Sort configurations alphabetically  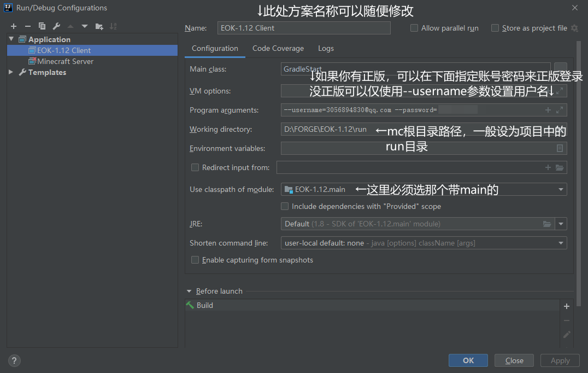tap(113, 26)
